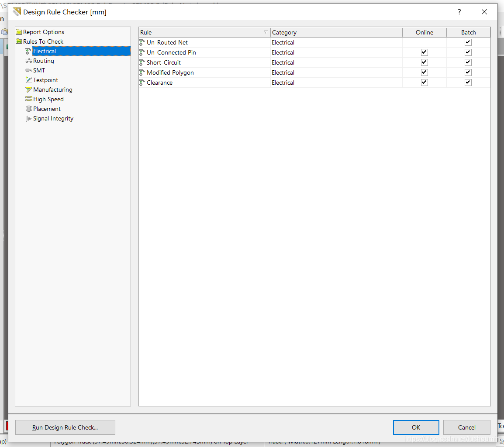Click the Manufacturing category icon
Image resolution: width=504 pixels, height=447 pixels.
tap(29, 89)
